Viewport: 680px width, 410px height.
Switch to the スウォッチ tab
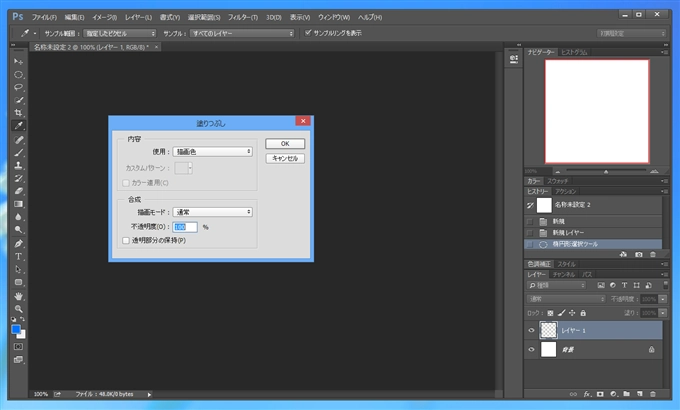(x=557, y=181)
